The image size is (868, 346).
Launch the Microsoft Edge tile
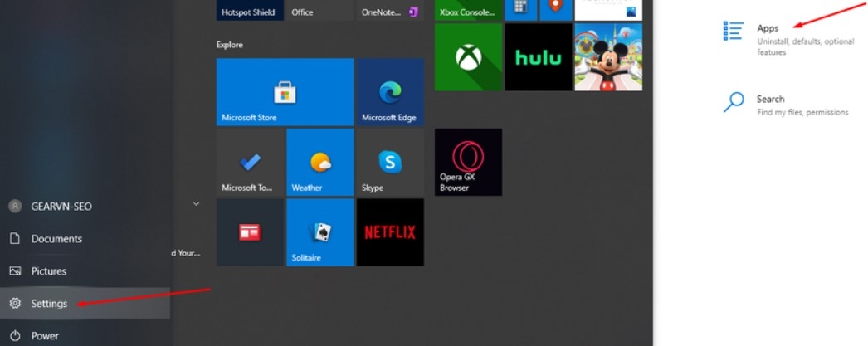390,92
